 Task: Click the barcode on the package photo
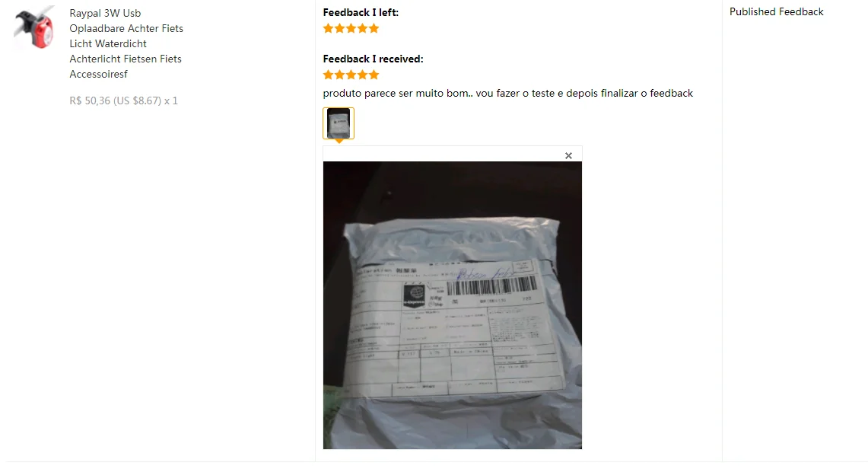coord(491,285)
